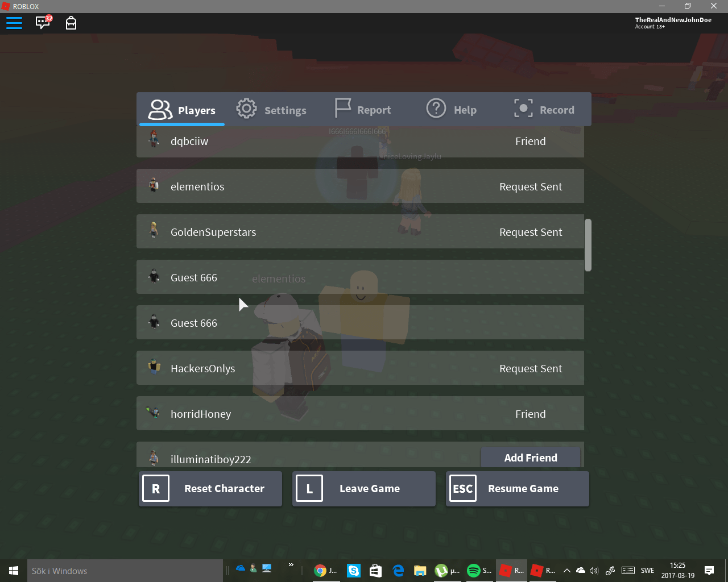Image resolution: width=728 pixels, height=582 pixels.
Task: Open Skype from the taskbar
Action: 353,570
